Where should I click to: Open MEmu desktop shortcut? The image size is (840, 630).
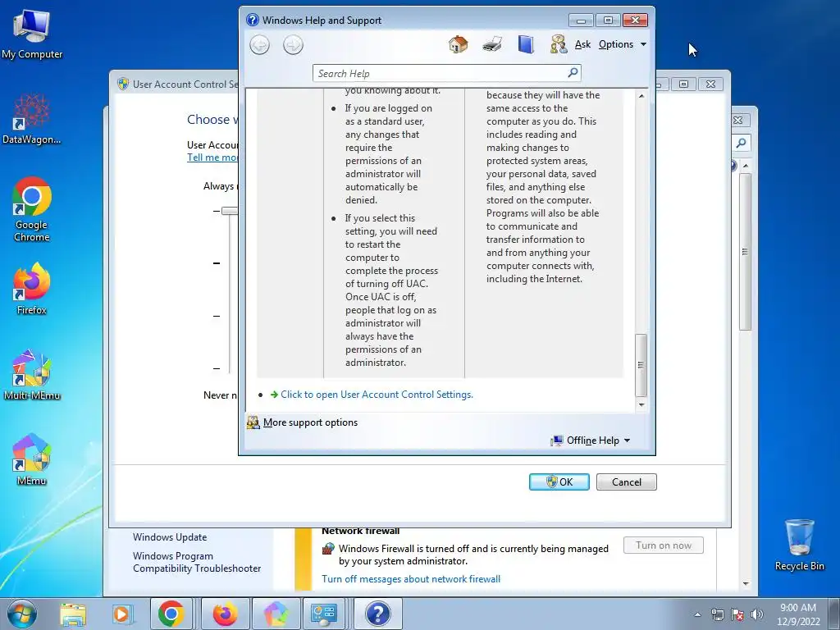tap(32, 459)
